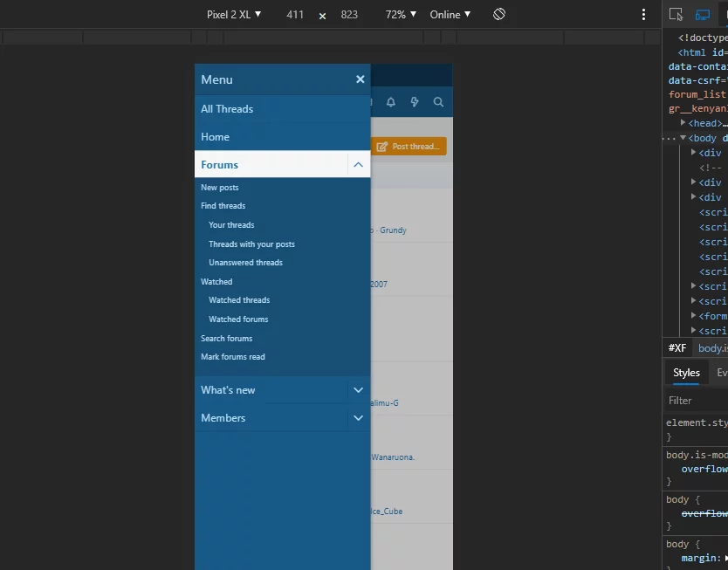Screen dimensions: 728x570
Task: Open Unanswered threads link
Action: (245, 263)
